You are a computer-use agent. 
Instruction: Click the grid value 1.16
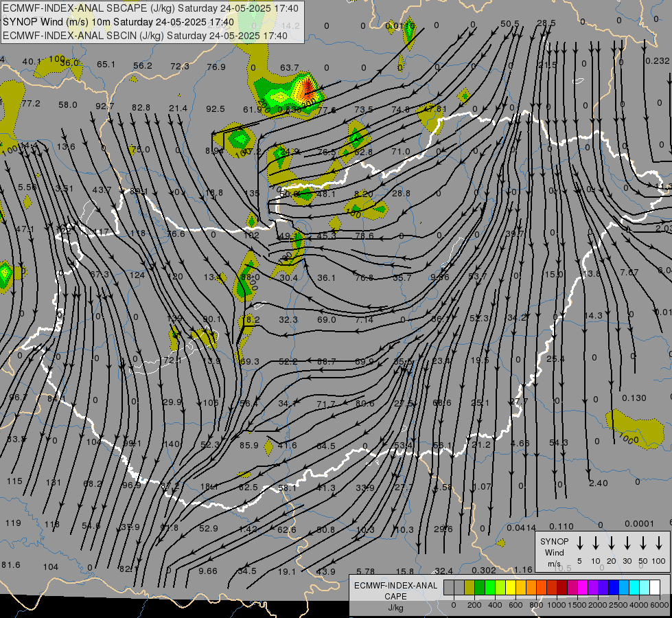523,570
